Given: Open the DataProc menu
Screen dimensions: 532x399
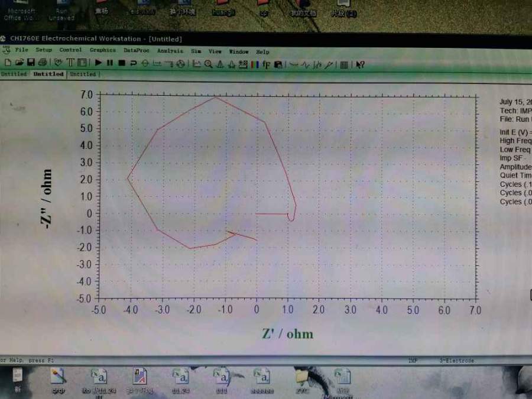Looking at the screenshot, I should coord(137,51).
